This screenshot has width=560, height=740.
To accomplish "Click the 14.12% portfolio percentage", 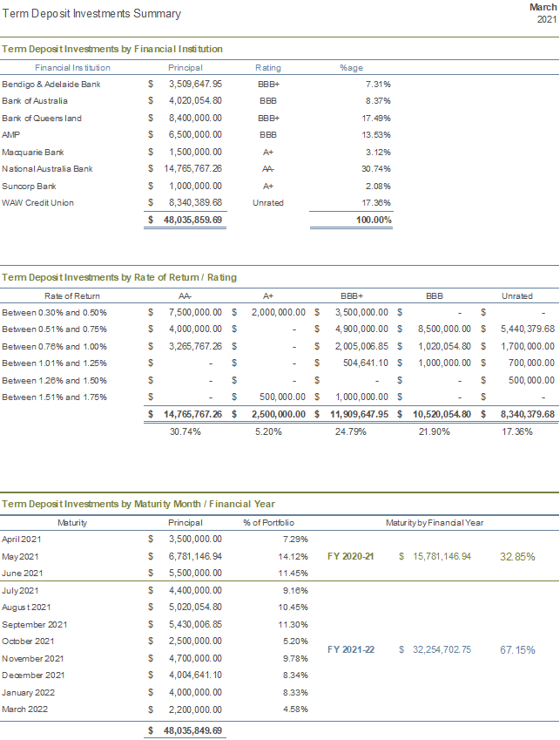I will [293, 557].
